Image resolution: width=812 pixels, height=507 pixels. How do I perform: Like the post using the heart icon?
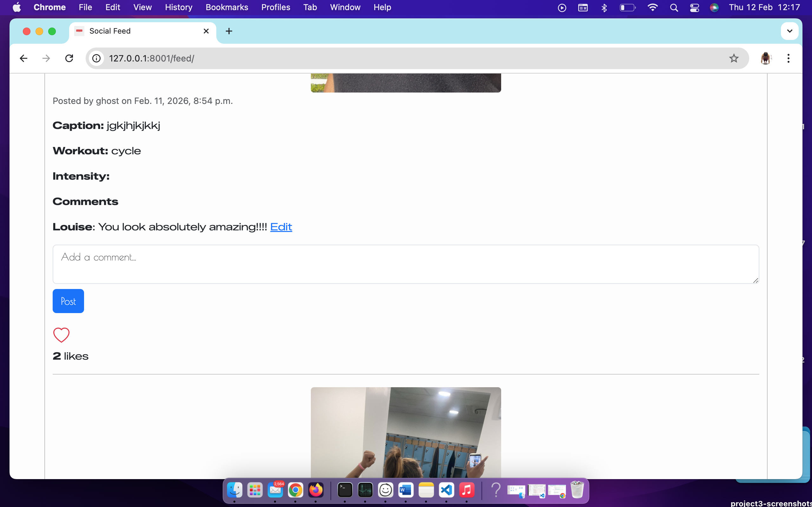click(61, 335)
